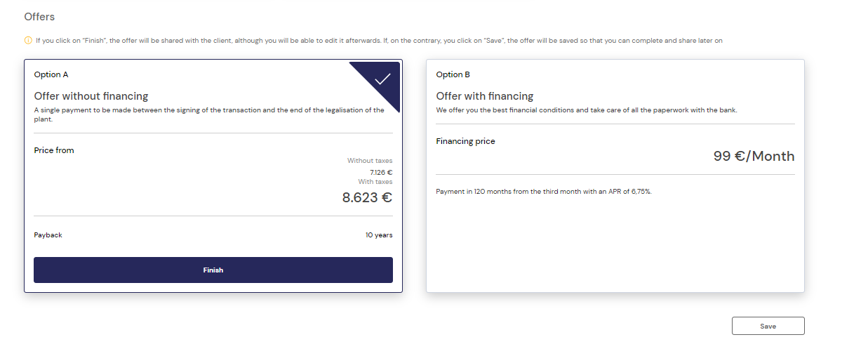Click the '10 years' payback value
This screenshot has height=349, width=868.
coord(379,235)
